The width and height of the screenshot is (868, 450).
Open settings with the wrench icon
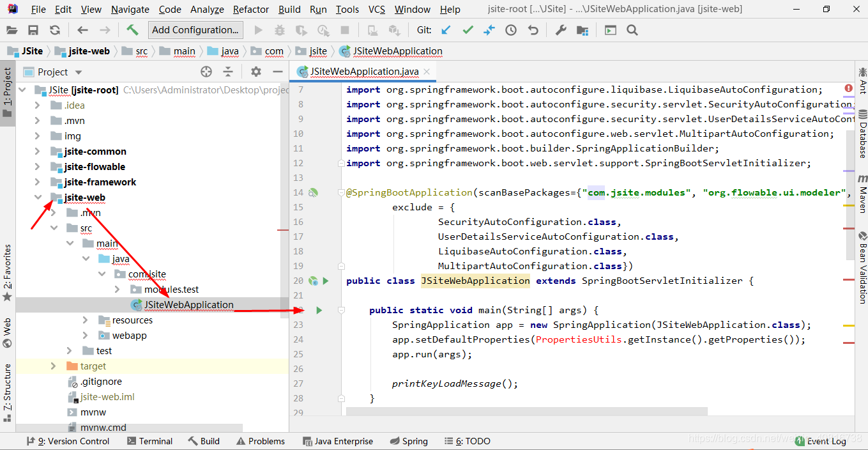(561, 30)
